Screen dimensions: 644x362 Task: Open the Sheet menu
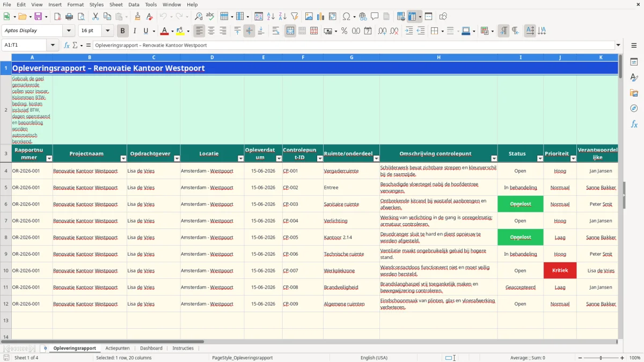[116, 4]
